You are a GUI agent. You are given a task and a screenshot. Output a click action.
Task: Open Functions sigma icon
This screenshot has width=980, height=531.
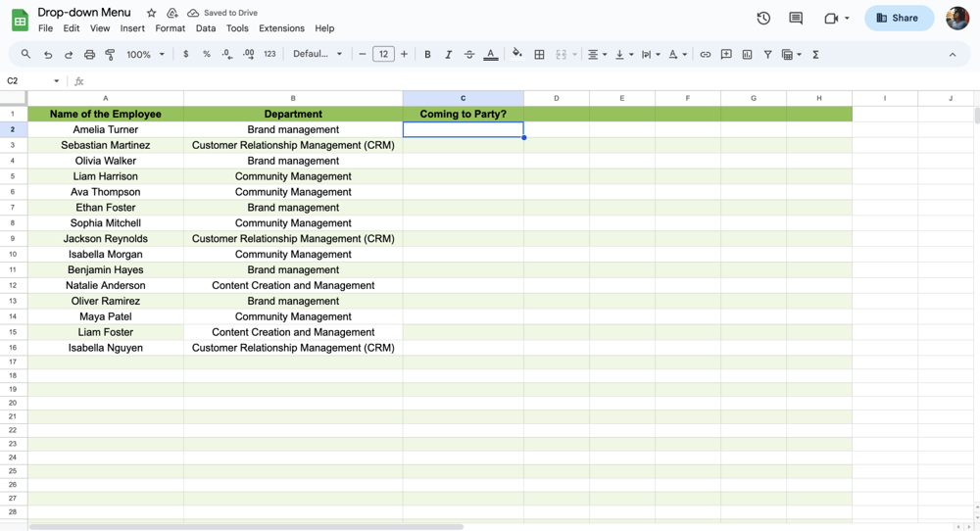pyautogui.click(x=815, y=54)
